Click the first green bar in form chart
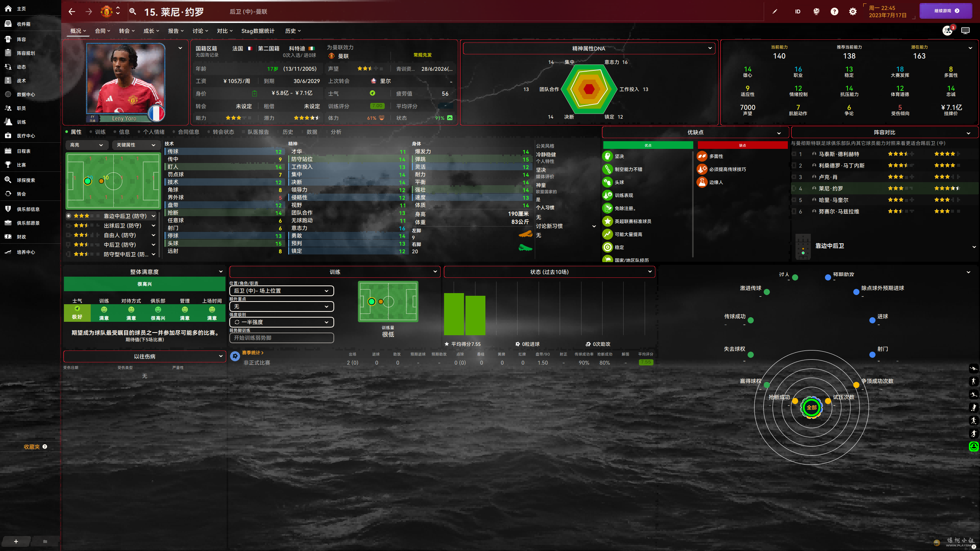Screen dimensions: 980x551 point(454,314)
